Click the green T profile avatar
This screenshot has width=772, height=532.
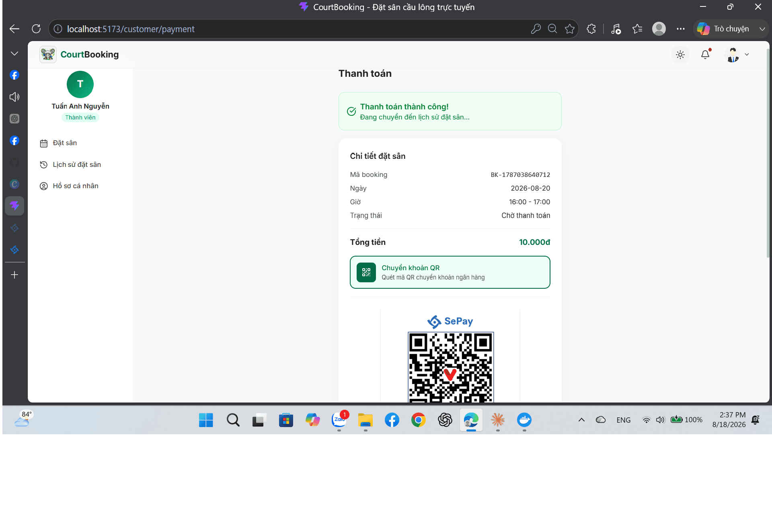coord(80,84)
